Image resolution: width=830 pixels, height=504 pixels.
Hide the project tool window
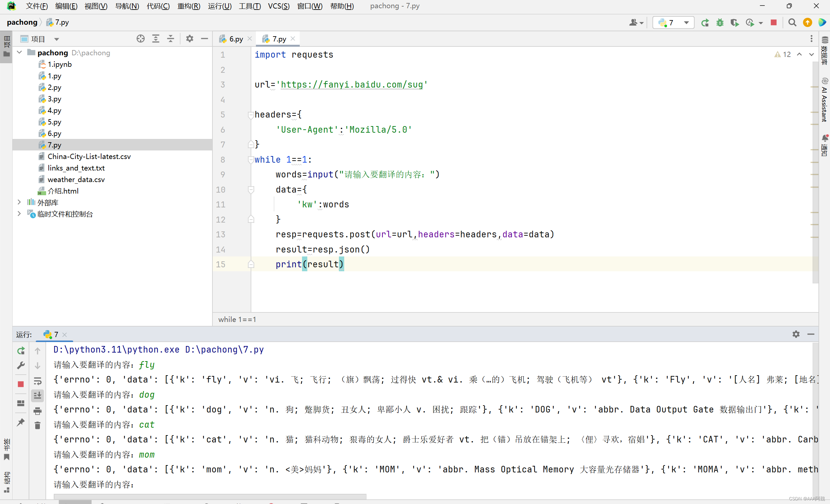[x=204, y=39]
